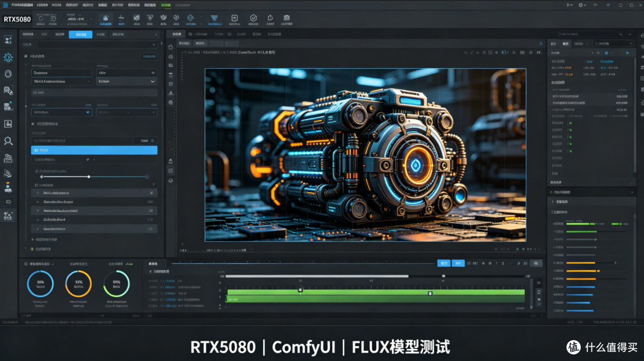
Task: Open the green highlighted item in the menu bar
Action: (x=166, y=5)
